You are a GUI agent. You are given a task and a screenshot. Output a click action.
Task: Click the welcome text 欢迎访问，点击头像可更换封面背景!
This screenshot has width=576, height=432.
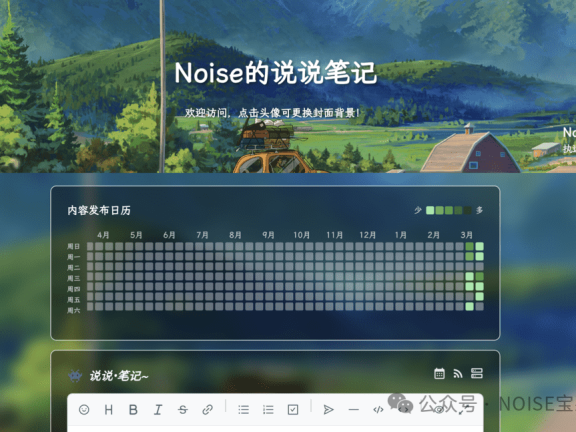[x=272, y=113]
